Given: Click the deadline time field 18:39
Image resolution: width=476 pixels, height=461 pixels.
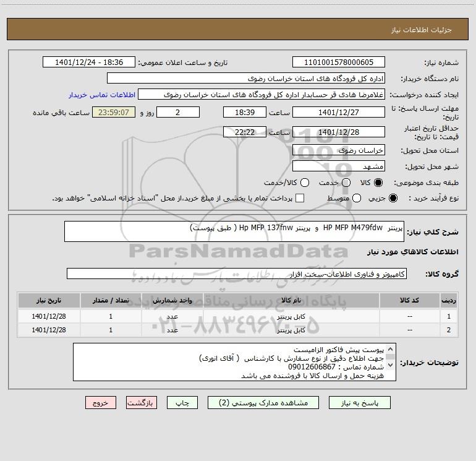Looking at the screenshot, I should pyautogui.click(x=245, y=113).
